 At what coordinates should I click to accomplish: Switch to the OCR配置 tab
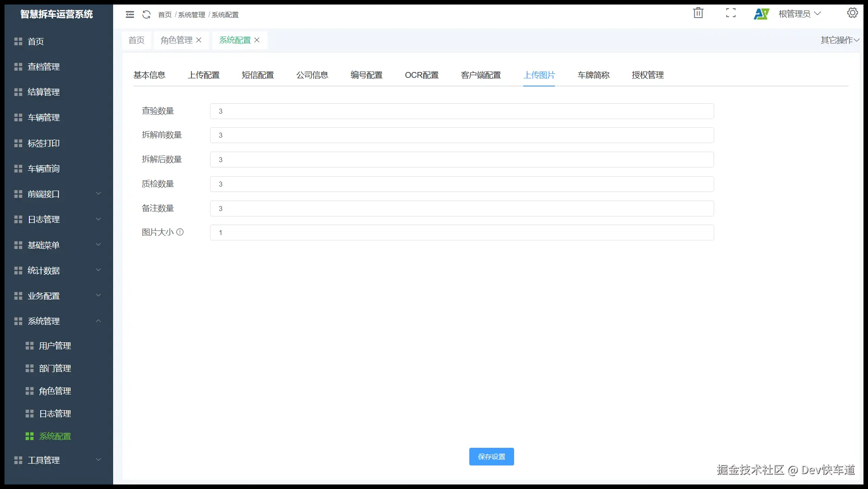pyautogui.click(x=422, y=75)
